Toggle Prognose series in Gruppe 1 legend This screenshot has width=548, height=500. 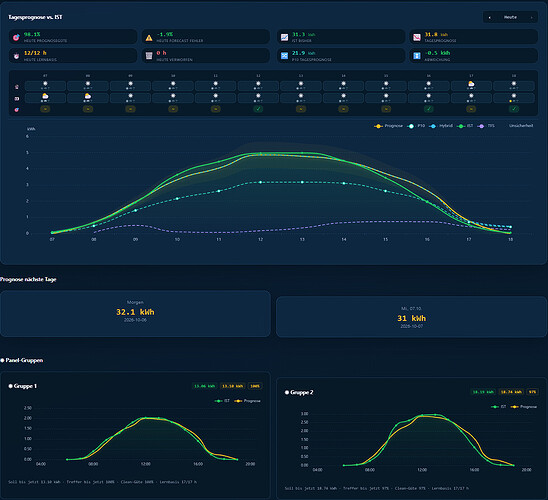[x=247, y=401]
